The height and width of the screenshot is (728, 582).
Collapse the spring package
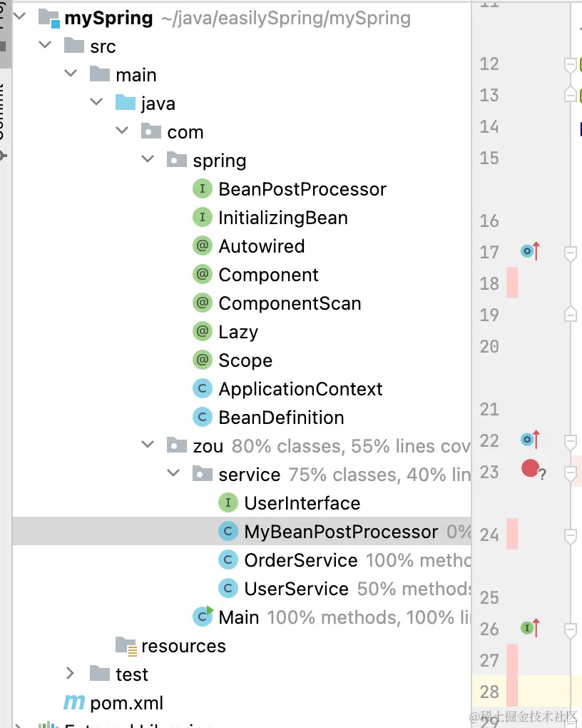pos(148,160)
